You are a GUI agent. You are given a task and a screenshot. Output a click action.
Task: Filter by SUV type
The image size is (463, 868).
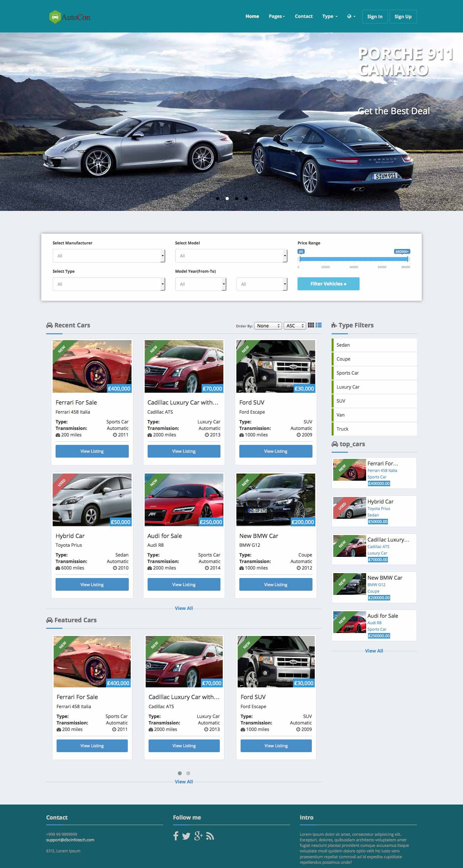point(374,401)
